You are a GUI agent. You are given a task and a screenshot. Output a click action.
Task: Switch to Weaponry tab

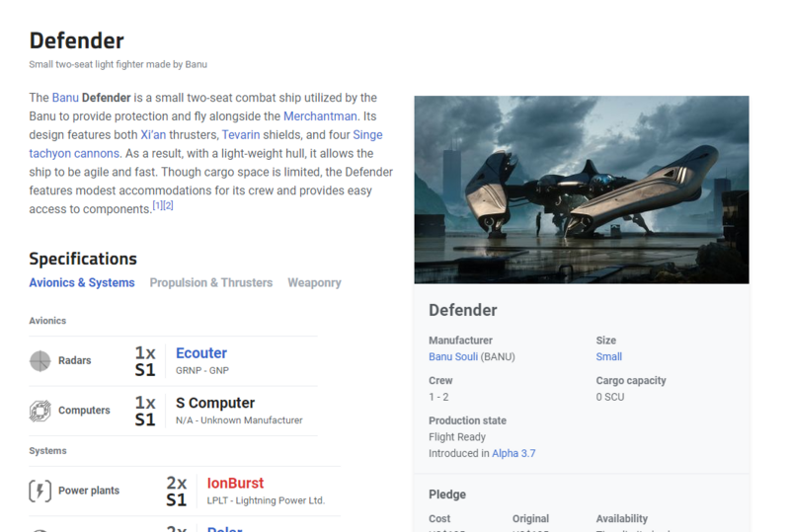click(x=314, y=282)
